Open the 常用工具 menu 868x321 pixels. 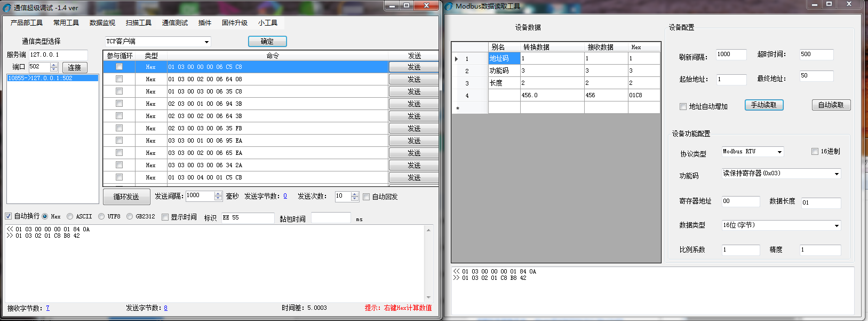point(66,23)
